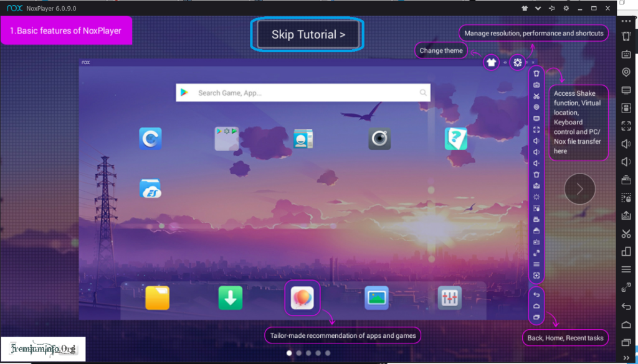The height and width of the screenshot is (364, 638).
Task: Open Virtual location in right sidebar
Action: point(626,72)
